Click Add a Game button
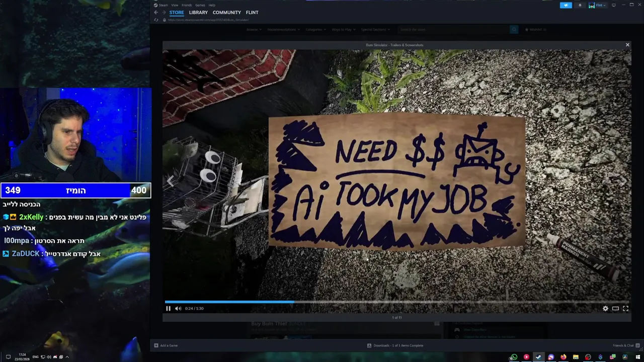The width and height of the screenshot is (644, 362). [166, 345]
